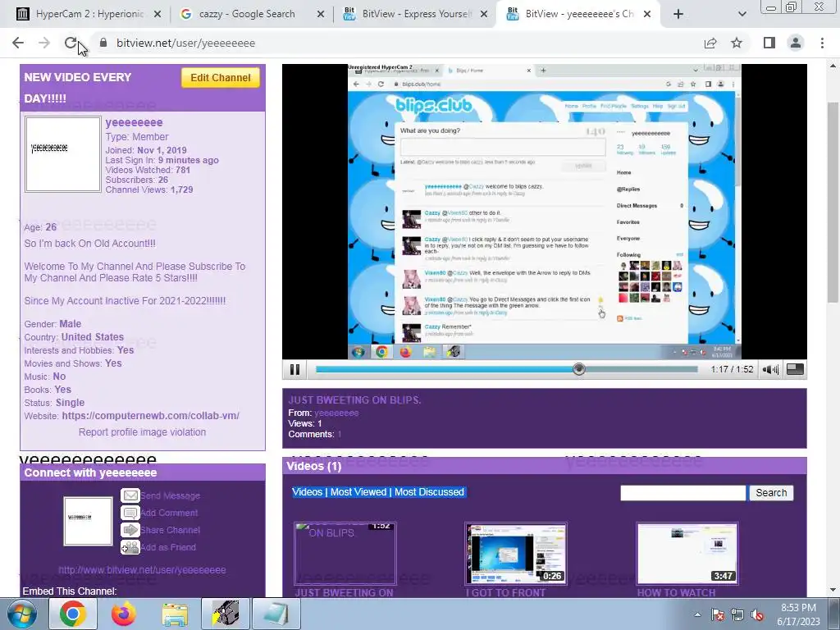This screenshot has height=630, width=840.
Task: Close the cazzy Google Search tab
Action: (x=321, y=14)
